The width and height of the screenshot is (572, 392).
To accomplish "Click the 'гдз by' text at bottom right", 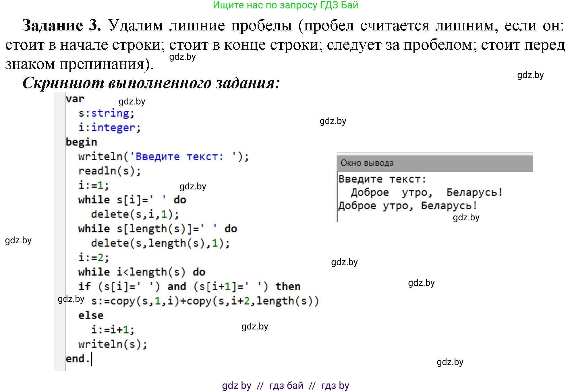I will 335,386.
